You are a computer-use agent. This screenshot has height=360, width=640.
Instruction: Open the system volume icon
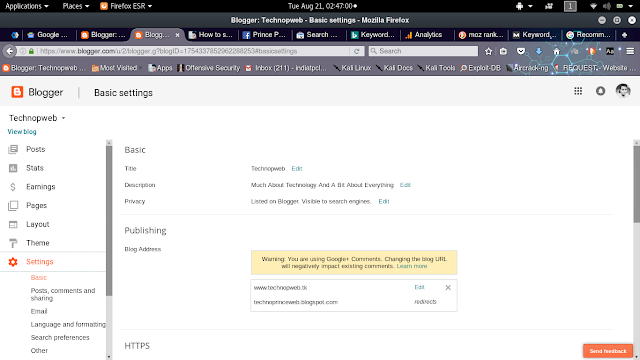(x=607, y=6)
